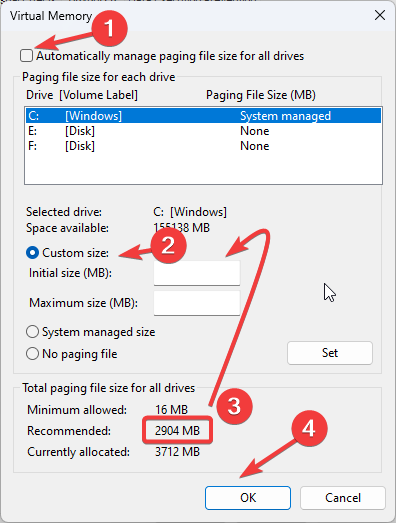The width and height of the screenshot is (396, 523).
Task: Click empty area below F: in drive list
Action: (203, 168)
